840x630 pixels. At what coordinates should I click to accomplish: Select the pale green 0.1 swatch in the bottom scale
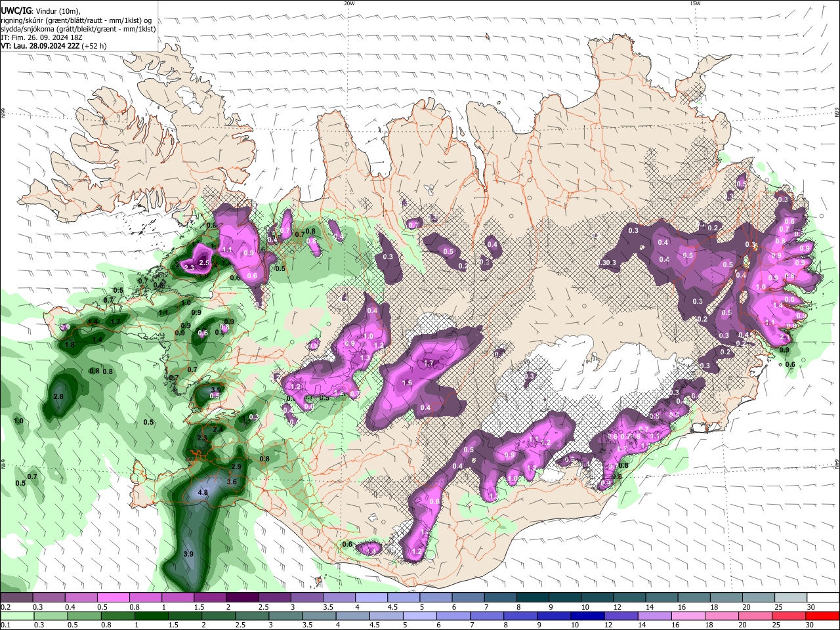pos(16,616)
